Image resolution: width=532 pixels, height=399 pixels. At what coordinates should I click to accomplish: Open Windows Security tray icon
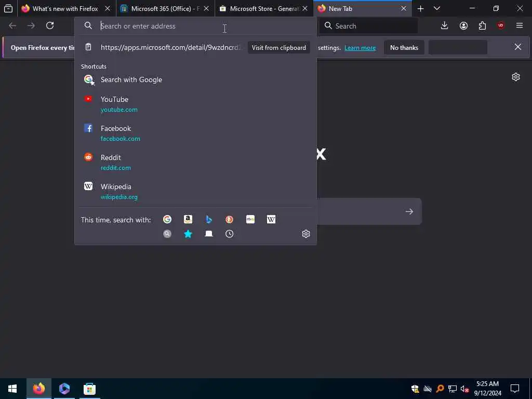pos(415,389)
